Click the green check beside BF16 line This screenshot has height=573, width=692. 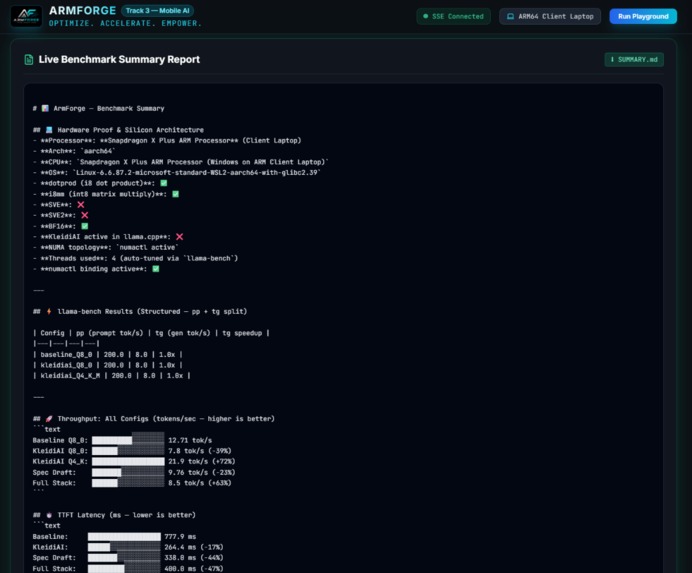[85, 226]
